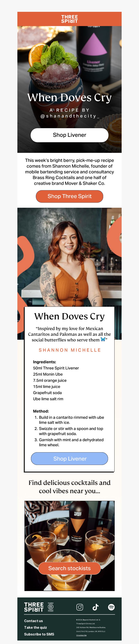
Task: Click the blue Shop Livener button
Action: click(x=69, y=459)
